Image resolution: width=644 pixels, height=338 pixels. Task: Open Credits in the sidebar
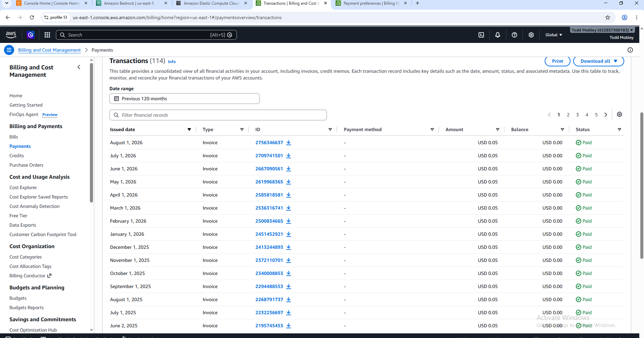tap(17, 156)
